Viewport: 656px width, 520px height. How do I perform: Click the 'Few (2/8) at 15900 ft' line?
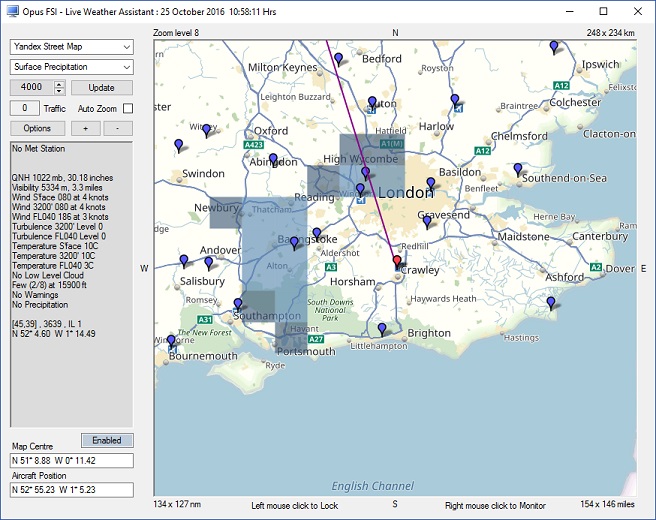[49, 285]
